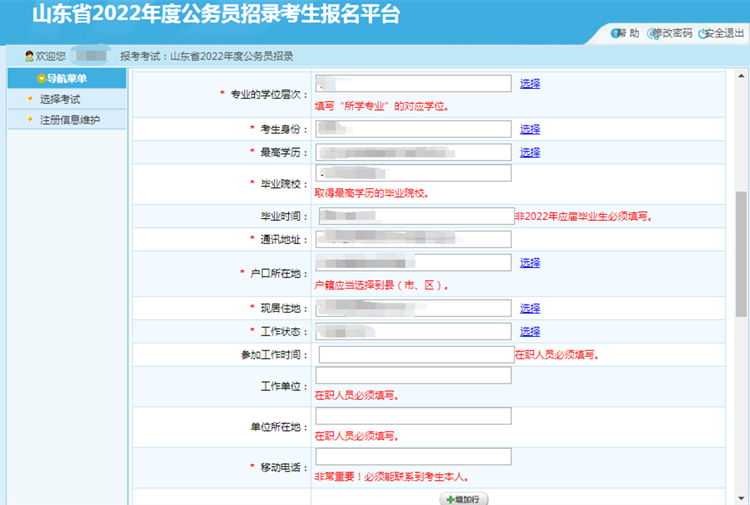Click the 移动电话 phone number field

(x=413, y=457)
